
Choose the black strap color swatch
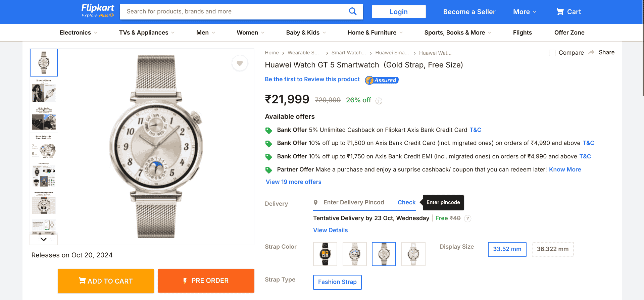pos(325,254)
